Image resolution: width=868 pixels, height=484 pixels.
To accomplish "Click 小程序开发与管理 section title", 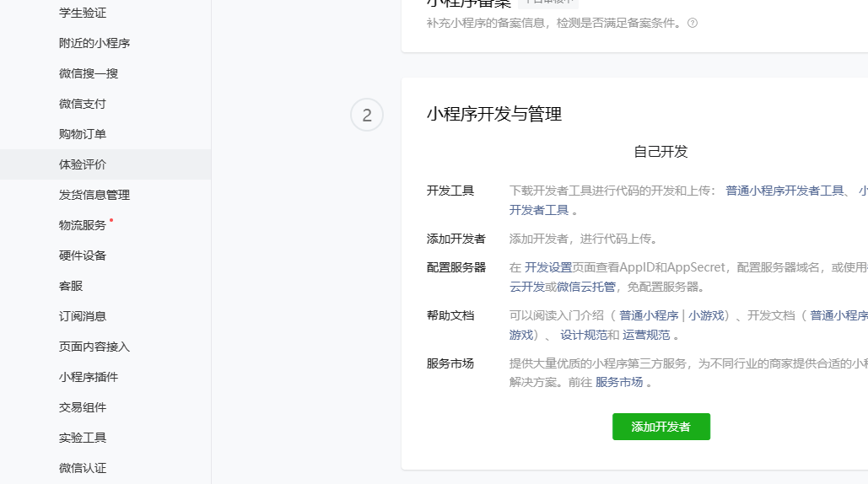I will [494, 115].
